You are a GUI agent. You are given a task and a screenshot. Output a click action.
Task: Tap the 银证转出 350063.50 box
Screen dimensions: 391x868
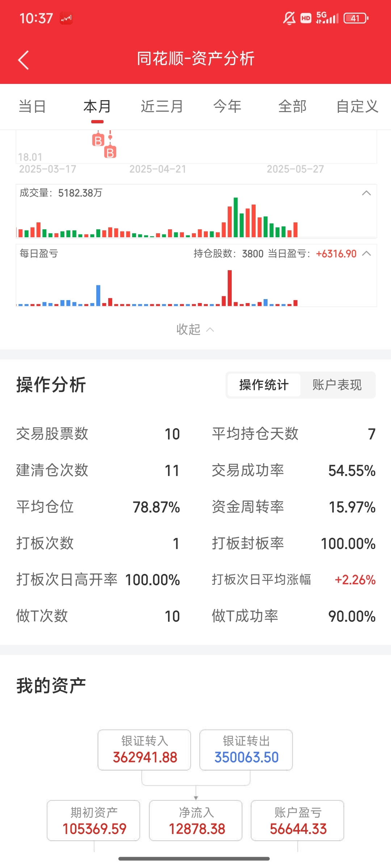tap(246, 750)
